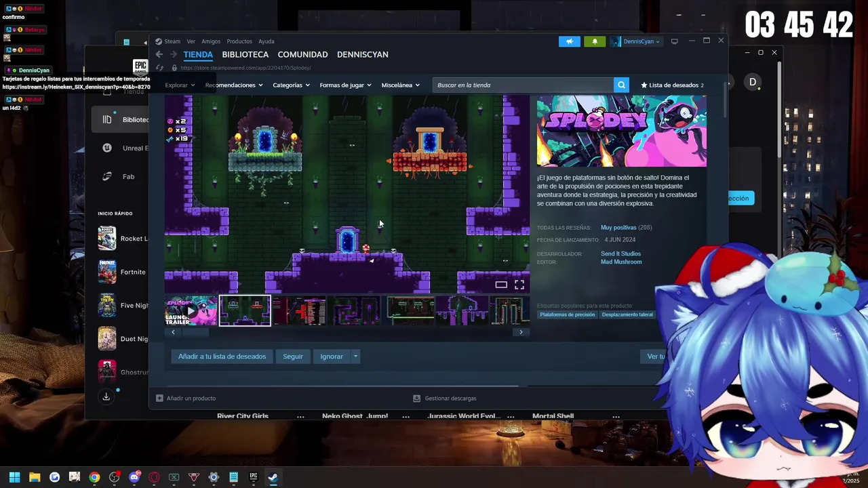
Task: Reload the store page with refresh icon
Action: (159, 68)
